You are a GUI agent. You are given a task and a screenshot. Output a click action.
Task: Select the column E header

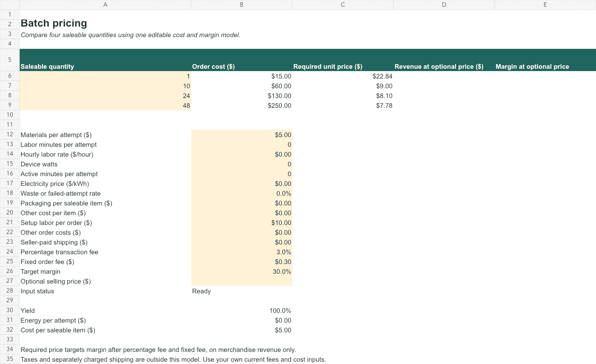[x=545, y=5]
